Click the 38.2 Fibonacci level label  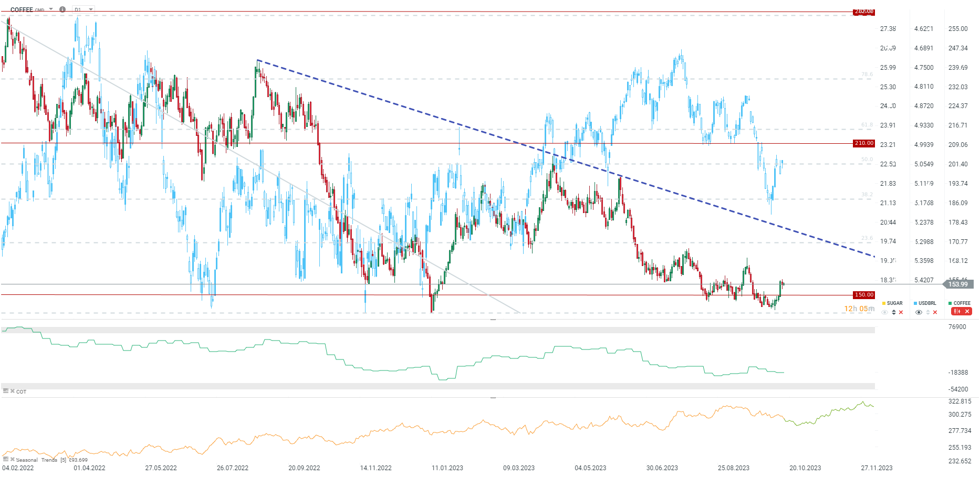[x=867, y=195]
